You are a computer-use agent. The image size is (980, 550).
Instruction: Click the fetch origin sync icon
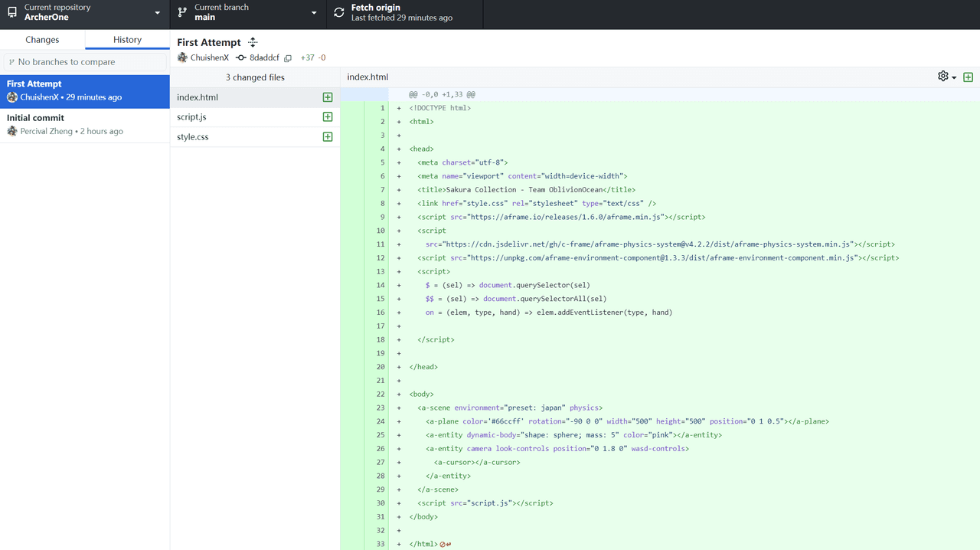[x=339, y=13]
